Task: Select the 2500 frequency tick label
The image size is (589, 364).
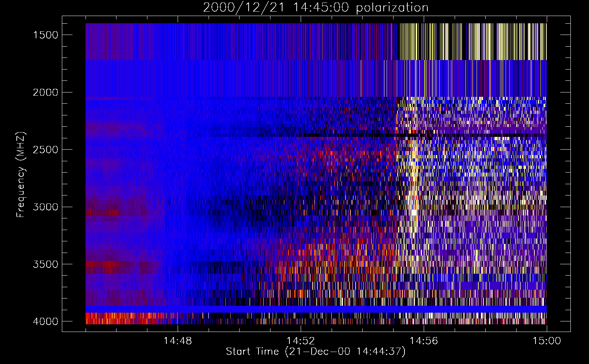Action: pyautogui.click(x=46, y=150)
